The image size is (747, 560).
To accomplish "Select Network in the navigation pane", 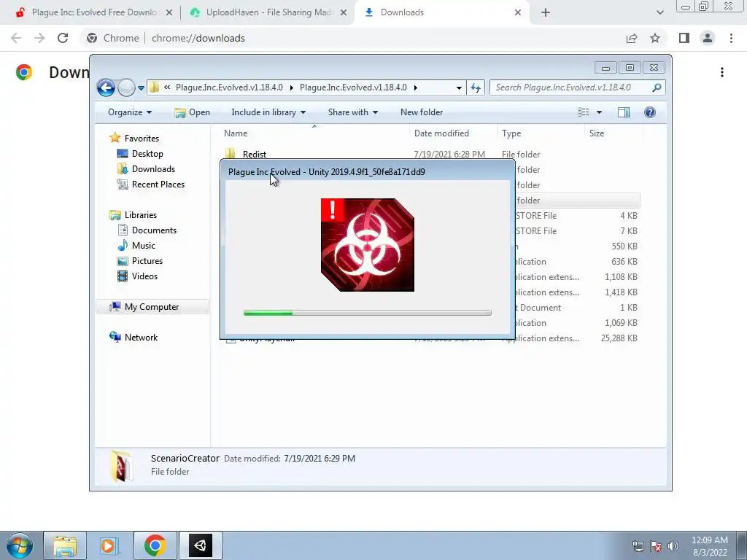I will coord(141,338).
